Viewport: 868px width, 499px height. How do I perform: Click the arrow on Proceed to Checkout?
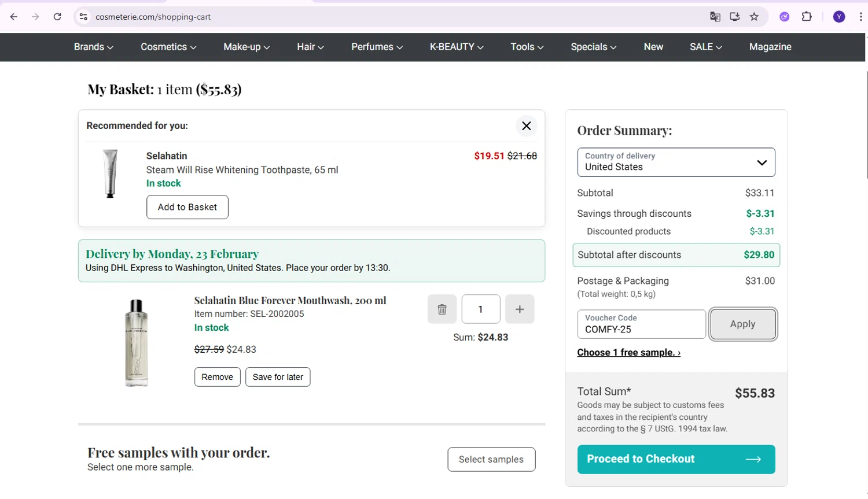(x=753, y=459)
